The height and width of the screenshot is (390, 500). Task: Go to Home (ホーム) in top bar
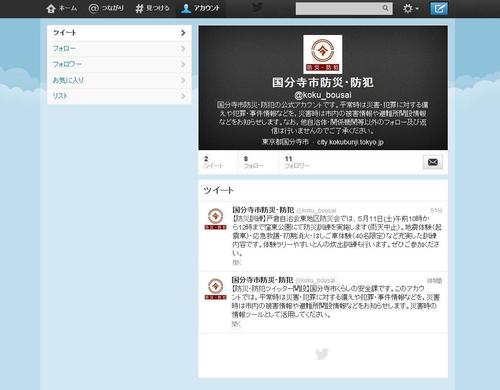coord(62,8)
